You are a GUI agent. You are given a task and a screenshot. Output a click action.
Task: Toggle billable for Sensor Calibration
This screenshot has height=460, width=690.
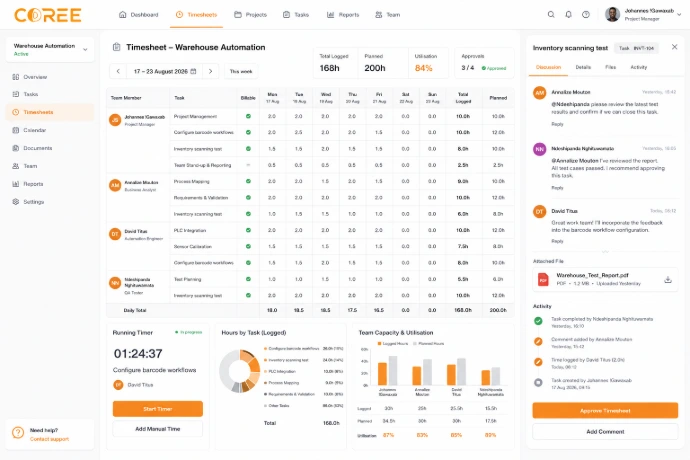[x=248, y=247]
